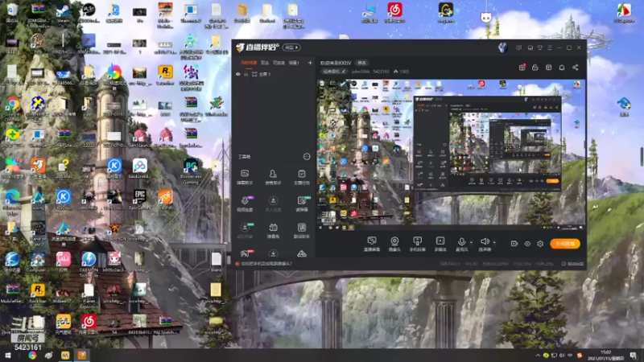Switch to the second scene tab

coord(265,63)
